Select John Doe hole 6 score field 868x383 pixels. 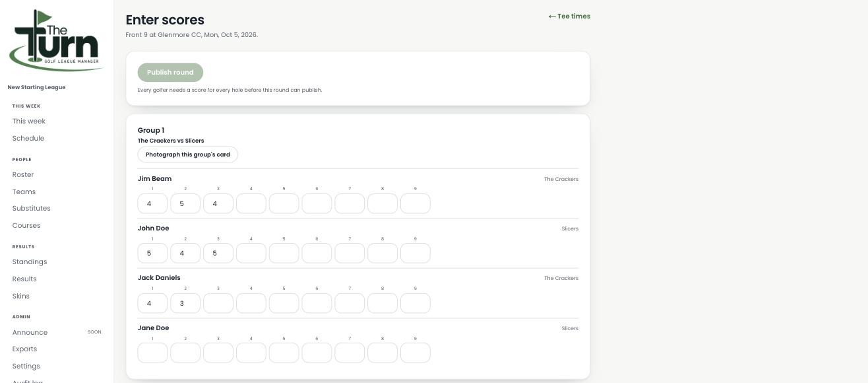pos(317,253)
